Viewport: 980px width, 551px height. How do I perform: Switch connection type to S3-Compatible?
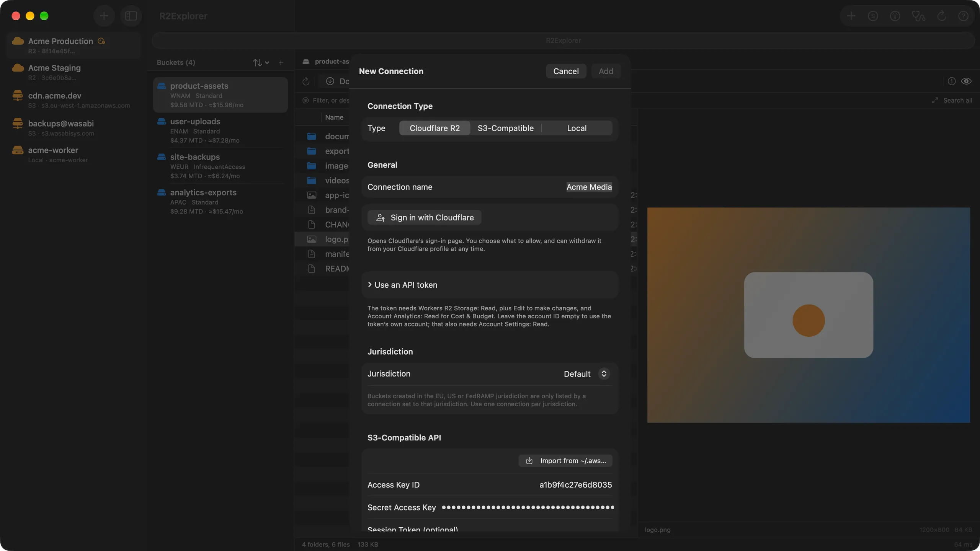point(505,128)
